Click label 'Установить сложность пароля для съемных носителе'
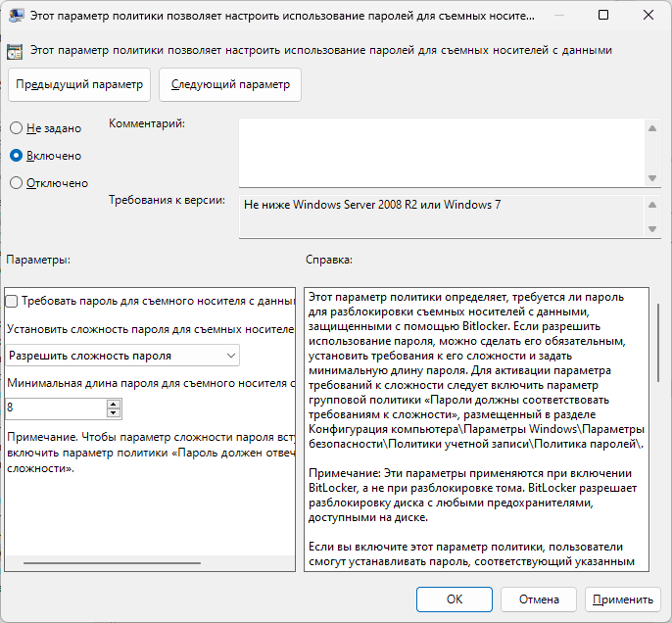672x623 pixels. [x=151, y=329]
